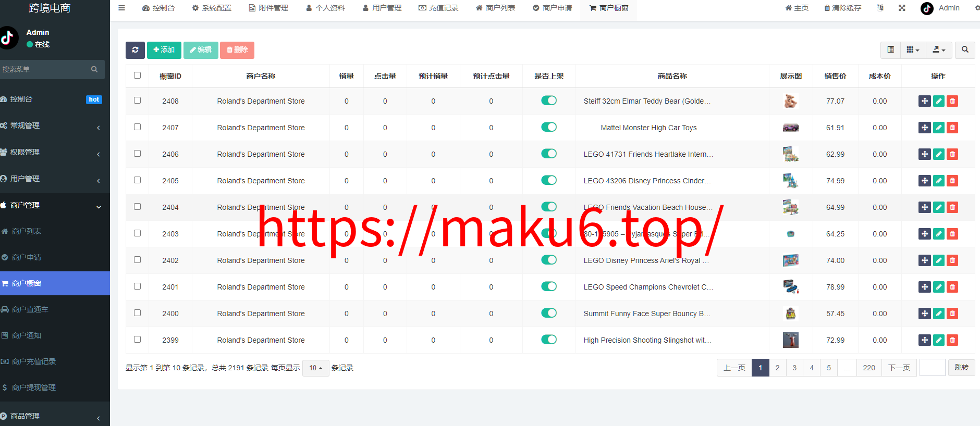
Task: Click the drag-move icon for row 2408
Action: 925,101
